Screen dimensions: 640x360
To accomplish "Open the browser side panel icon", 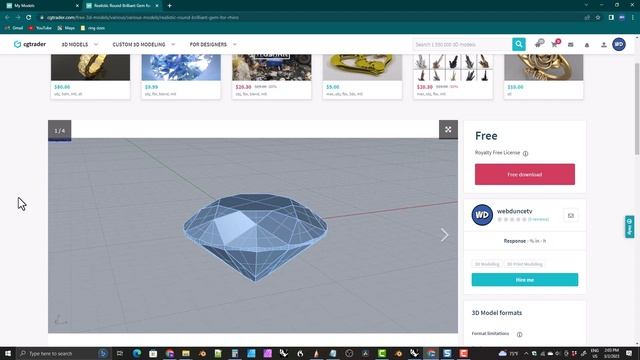I will point(611,18).
